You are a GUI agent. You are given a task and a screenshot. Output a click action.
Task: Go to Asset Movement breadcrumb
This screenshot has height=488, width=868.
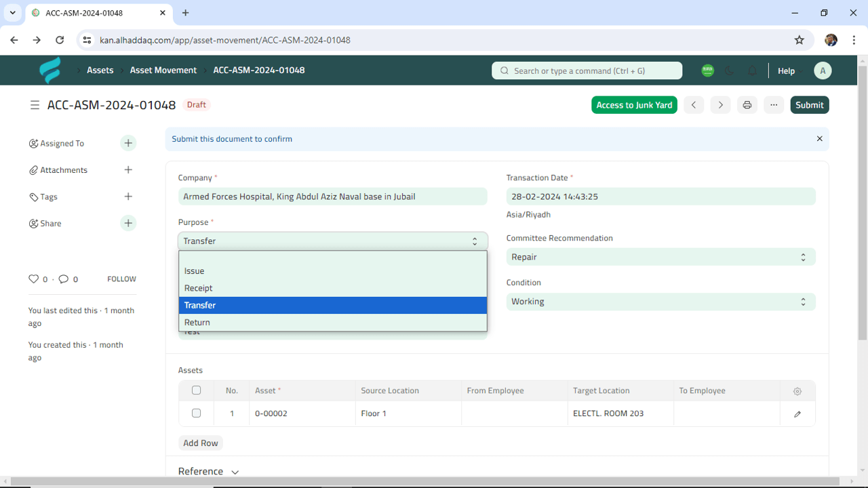tap(163, 70)
